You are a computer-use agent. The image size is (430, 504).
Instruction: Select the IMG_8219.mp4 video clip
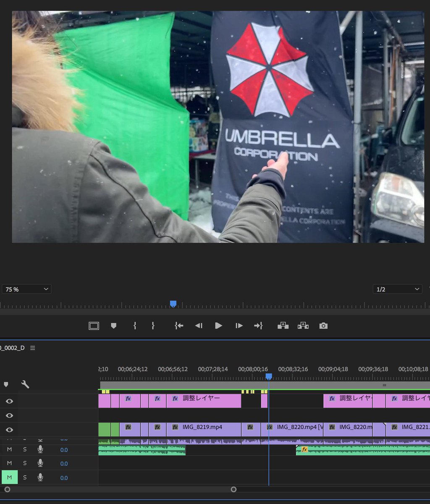point(204,429)
